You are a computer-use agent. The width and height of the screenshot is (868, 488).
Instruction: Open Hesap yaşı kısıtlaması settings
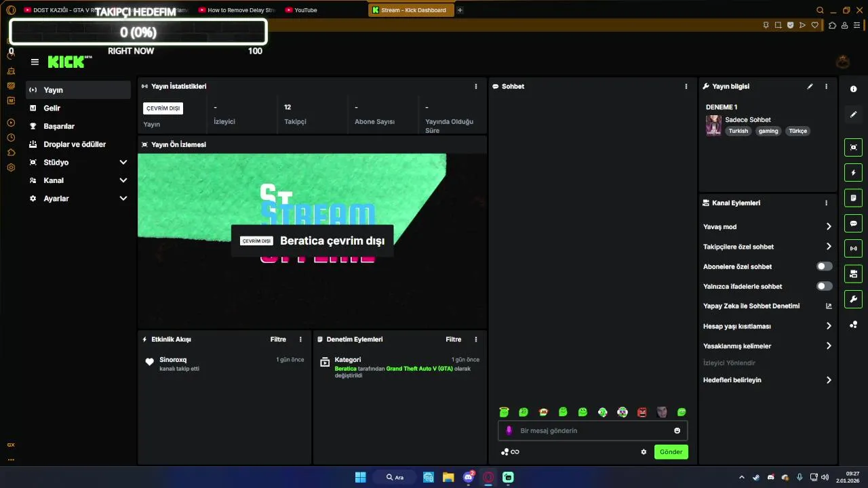(768, 326)
